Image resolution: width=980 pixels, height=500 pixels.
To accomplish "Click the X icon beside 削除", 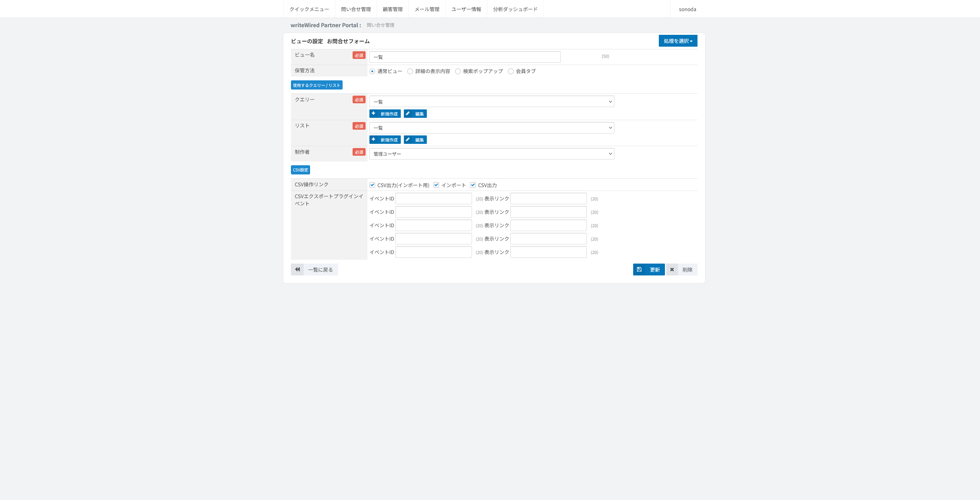I will click(672, 269).
